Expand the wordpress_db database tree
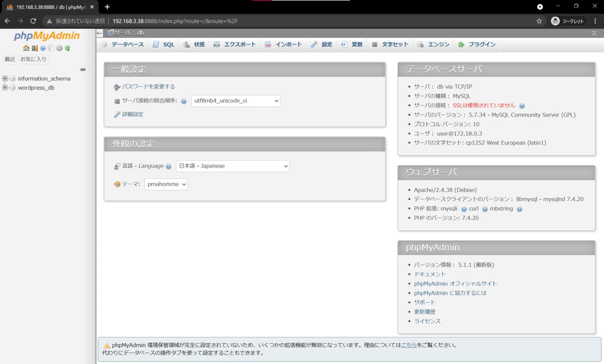 [5, 88]
